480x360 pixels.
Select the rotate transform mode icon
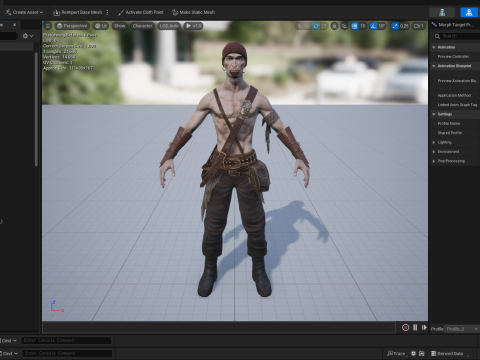(316, 26)
